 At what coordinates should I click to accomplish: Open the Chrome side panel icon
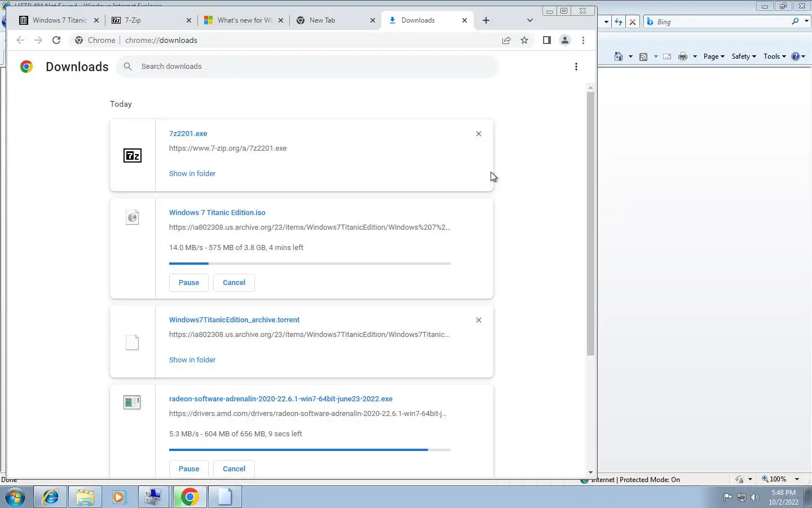click(x=546, y=40)
